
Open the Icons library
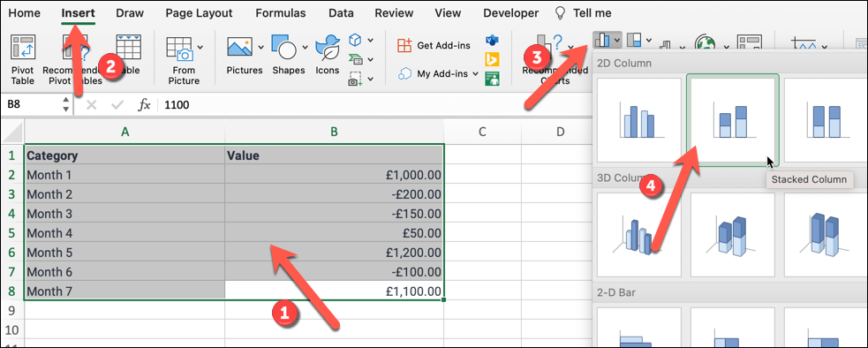[x=328, y=55]
